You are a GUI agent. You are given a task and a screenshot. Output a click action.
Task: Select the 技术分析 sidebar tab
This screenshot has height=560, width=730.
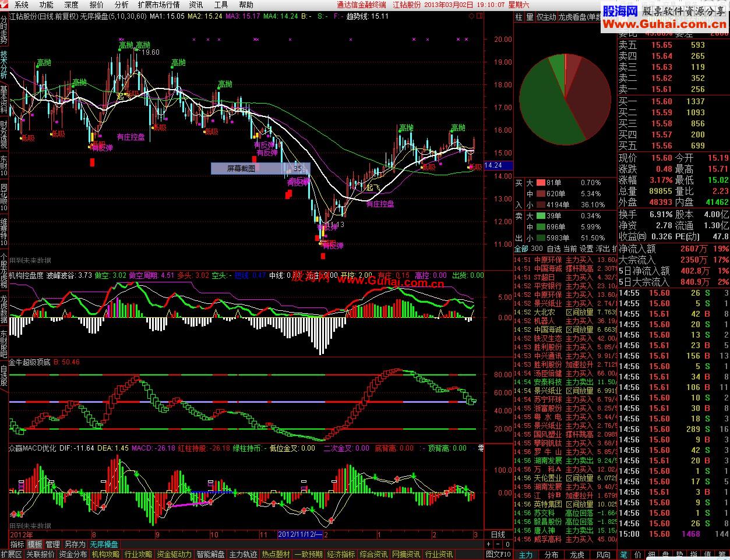click(x=4, y=64)
